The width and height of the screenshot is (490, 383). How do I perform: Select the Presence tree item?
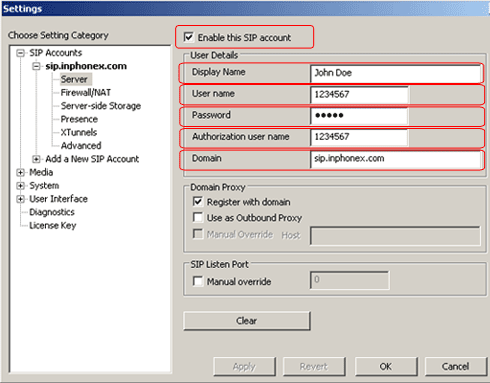[79, 119]
